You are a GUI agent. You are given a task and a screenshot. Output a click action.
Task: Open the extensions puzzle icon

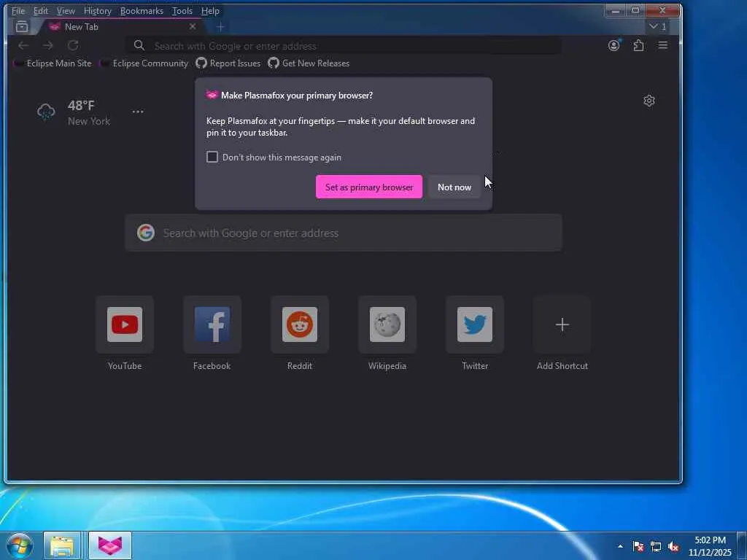point(638,45)
